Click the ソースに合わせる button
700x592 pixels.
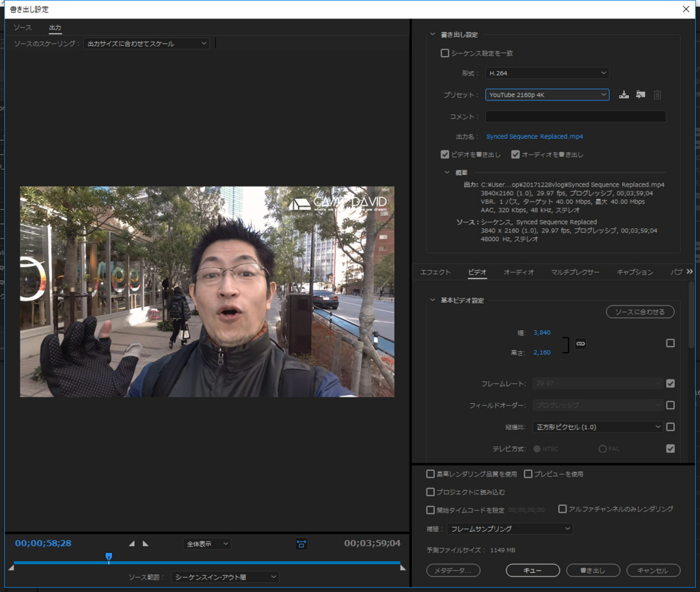(640, 312)
